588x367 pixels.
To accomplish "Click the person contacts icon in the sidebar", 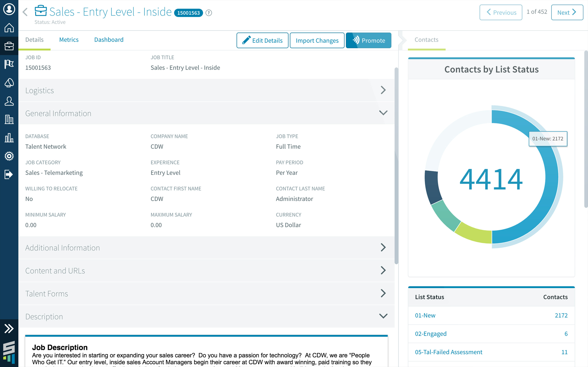I will pyautogui.click(x=9, y=101).
